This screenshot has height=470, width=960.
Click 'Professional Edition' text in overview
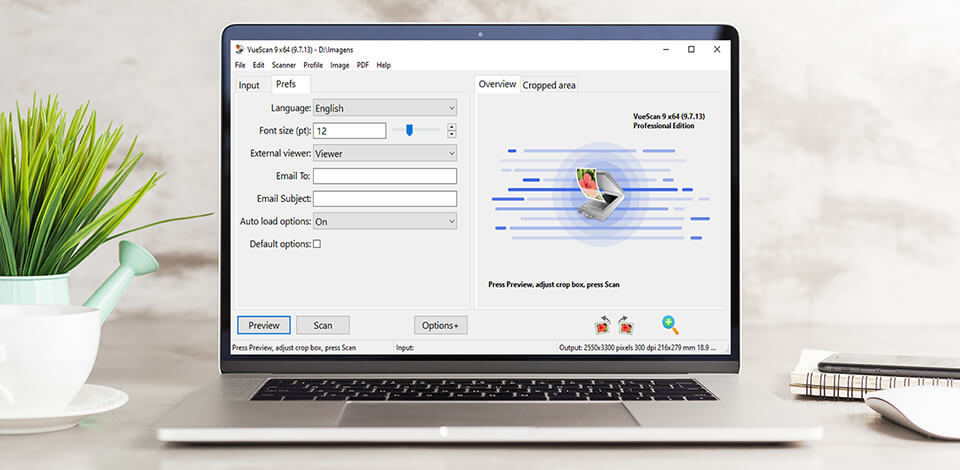tap(664, 125)
